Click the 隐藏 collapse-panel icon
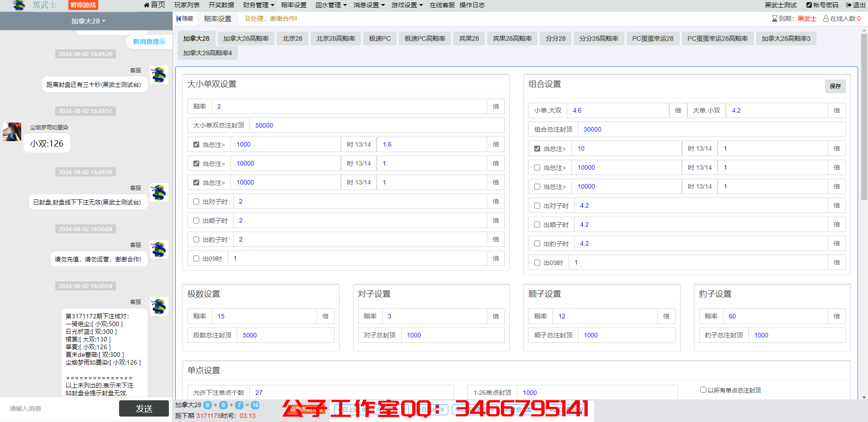Viewport: 868px width, 422px height. click(x=178, y=19)
